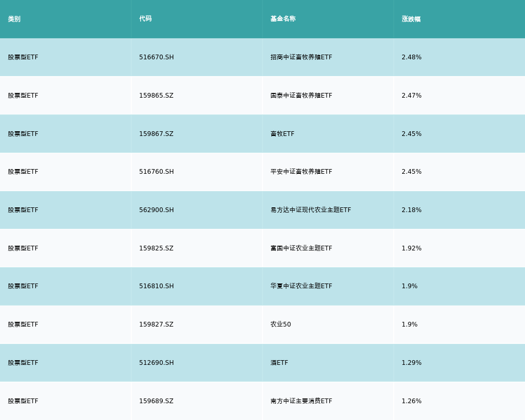Select code 516760.SH
This screenshot has height=420, width=525.
(x=156, y=172)
